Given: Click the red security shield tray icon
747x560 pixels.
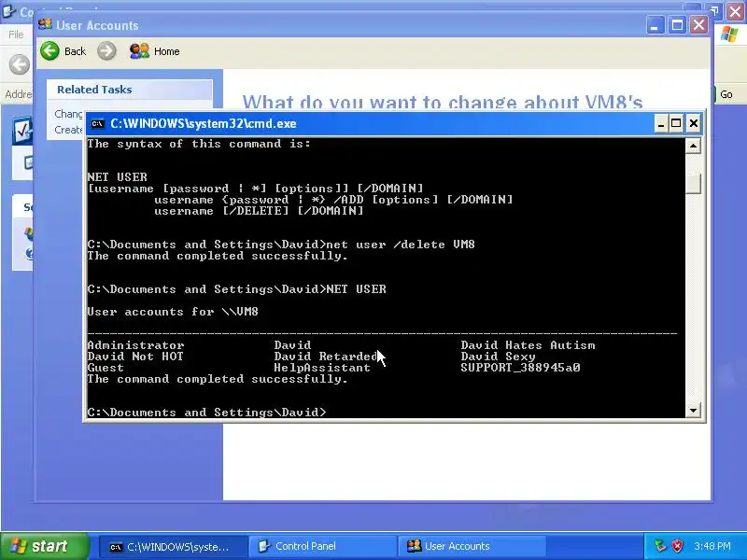Looking at the screenshot, I should pos(677,546).
